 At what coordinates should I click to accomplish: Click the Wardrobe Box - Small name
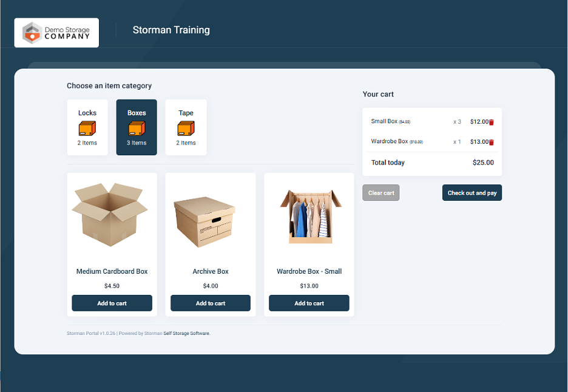coord(309,271)
